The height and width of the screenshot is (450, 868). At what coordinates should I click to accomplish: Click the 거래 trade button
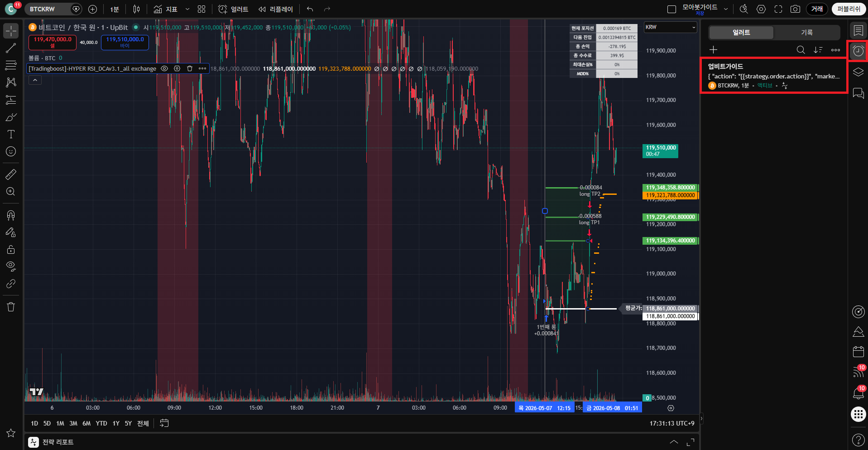pos(817,9)
